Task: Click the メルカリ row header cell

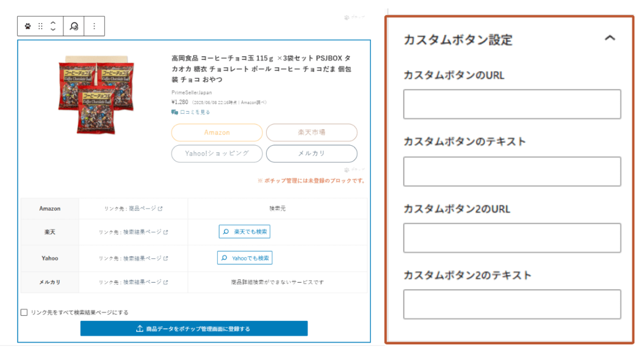Action: [x=50, y=282]
